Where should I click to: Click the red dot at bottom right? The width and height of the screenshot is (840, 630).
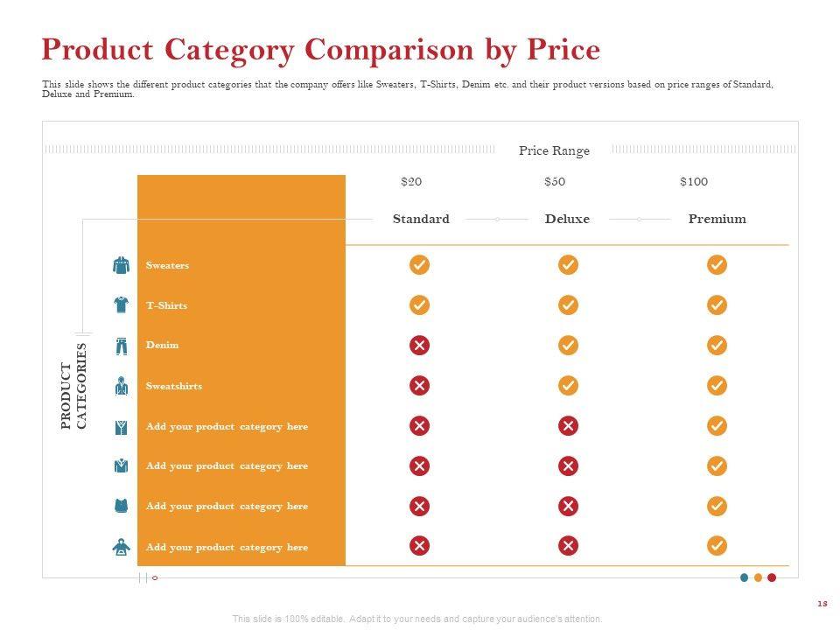(x=772, y=577)
